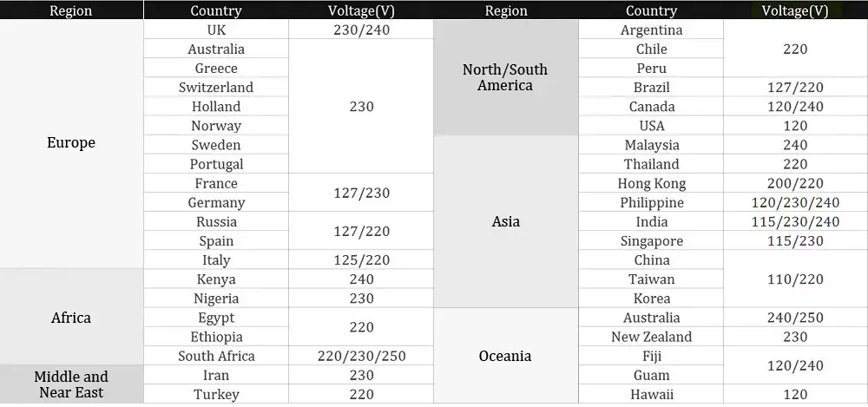Select the South Africa country cell
Screen dimensions: 868x407
216,356
